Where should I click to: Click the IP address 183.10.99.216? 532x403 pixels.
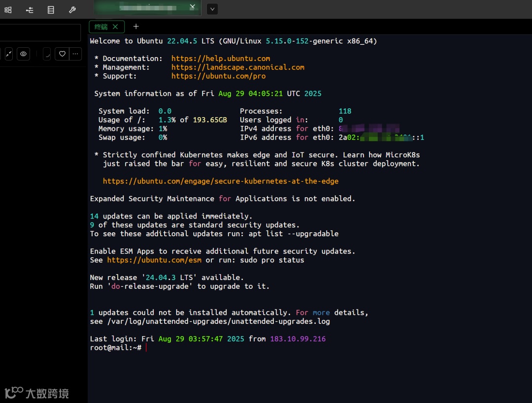tap(298, 339)
